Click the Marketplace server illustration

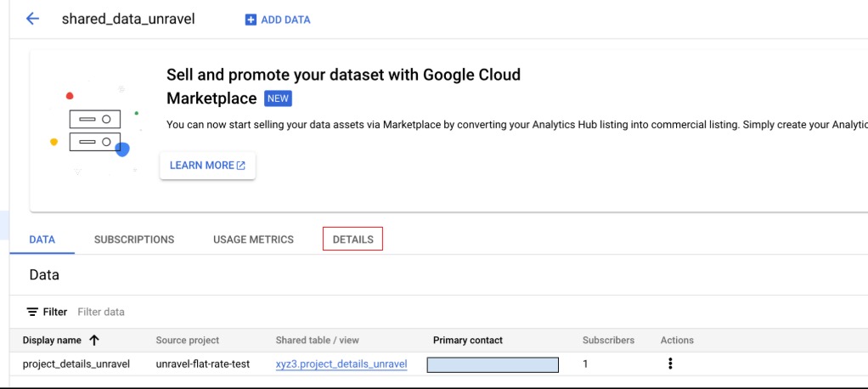pyautogui.click(x=94, y=130)
